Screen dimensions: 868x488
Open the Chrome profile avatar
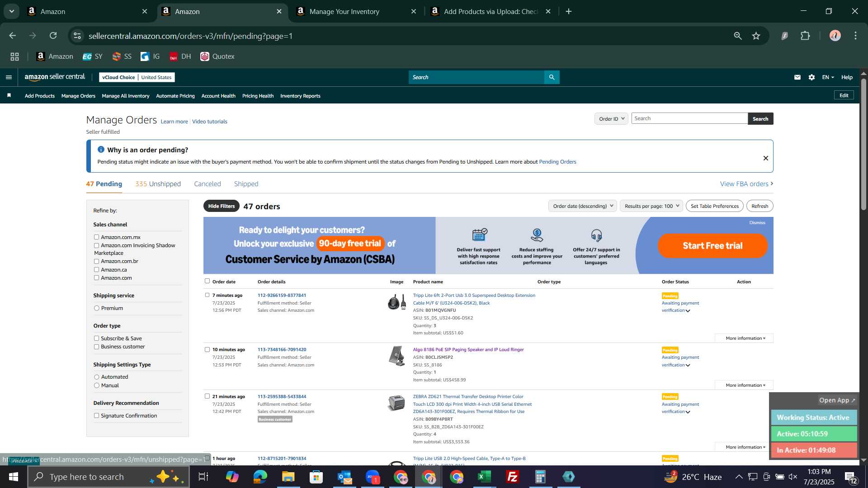pos(835,36)
